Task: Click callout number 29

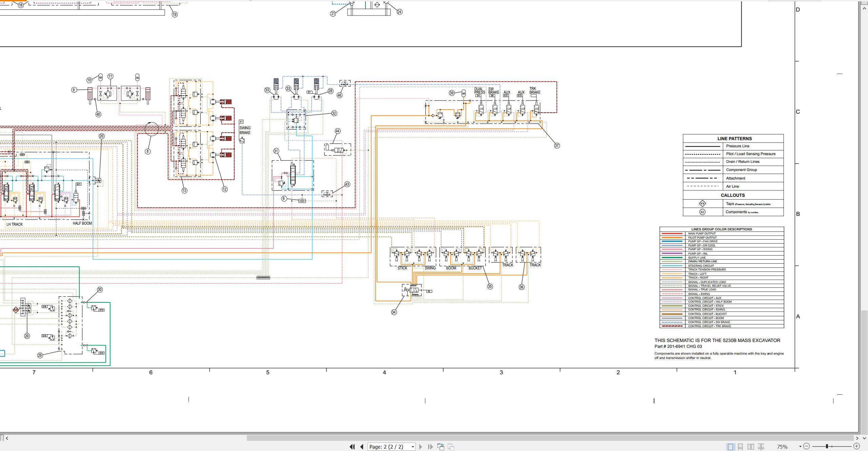Action: [40, 355]
